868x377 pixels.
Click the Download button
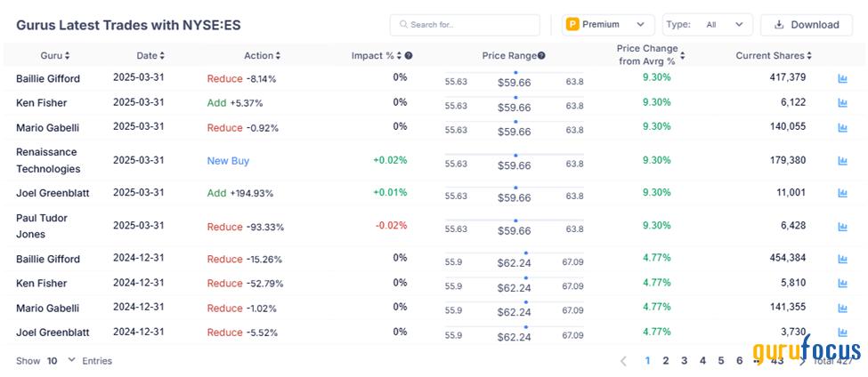pos(806,24)
